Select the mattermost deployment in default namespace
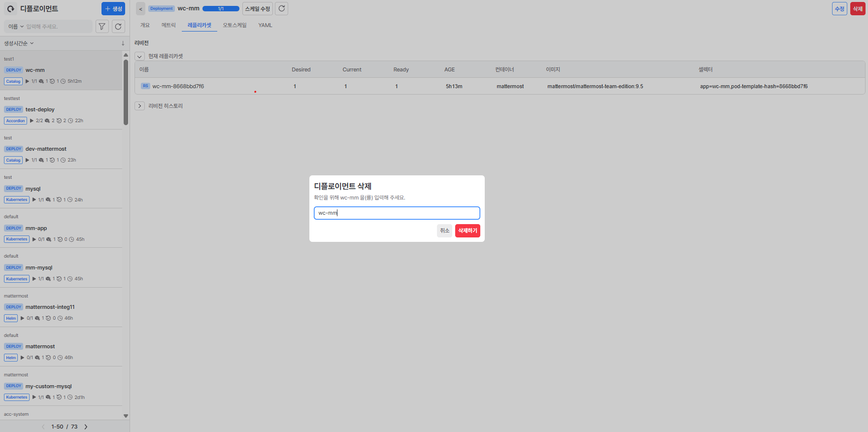 61,346
